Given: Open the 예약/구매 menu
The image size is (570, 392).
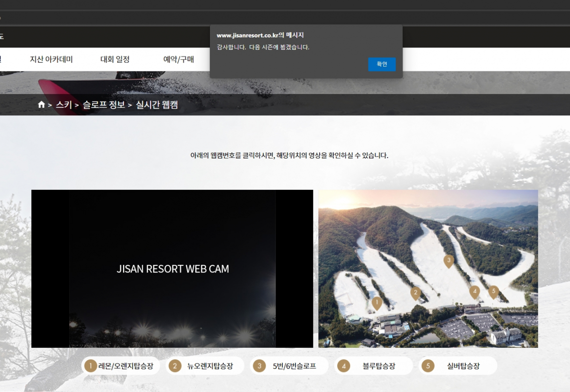Looking at the screenshot, I should (179, 59).
